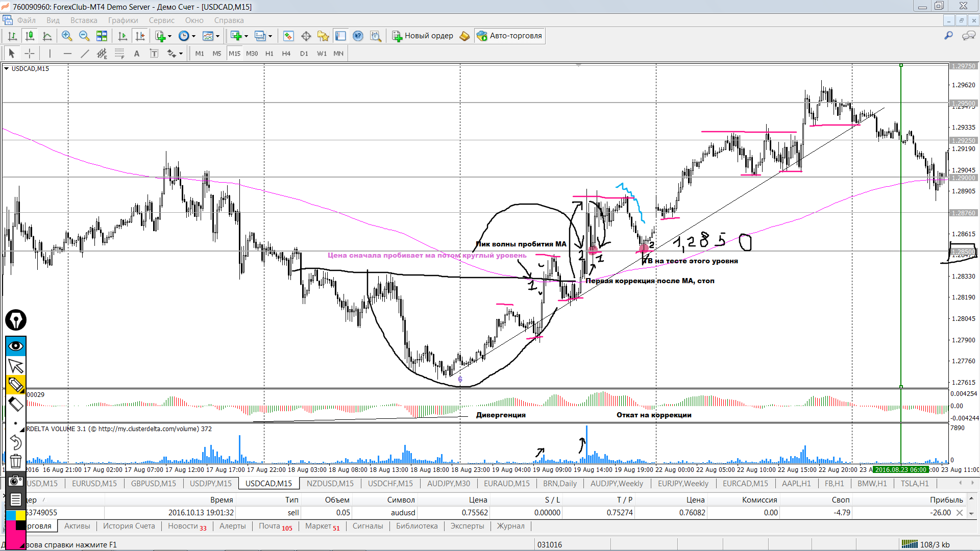Expand arrows objects dropdown

pos(181,54)
